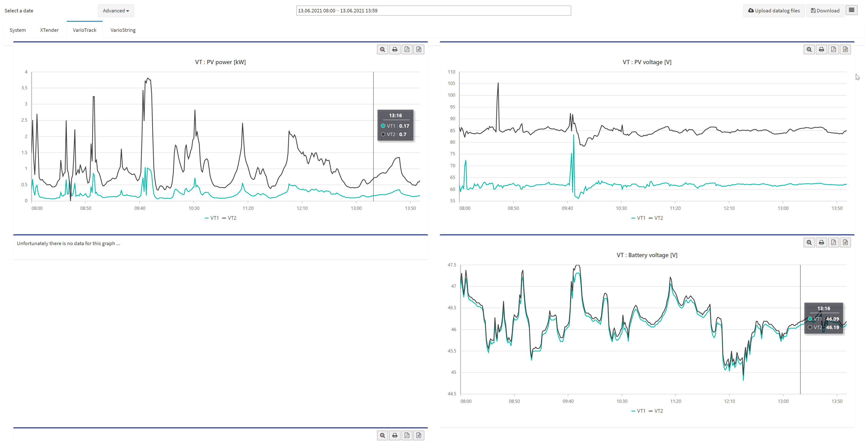Screen dimensions: 868x444
Task: Print the PV power chart
Action: [x=395, y=50]
